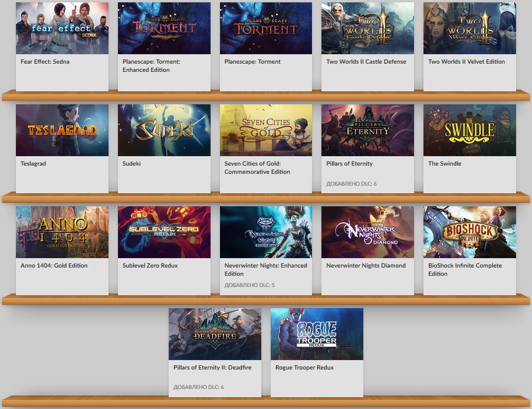Image resolution: width=532 pixels, height=409 pixels.
Task: Click the Planescape: Torment: Enhanced Edition cover art
Action: 164,28
